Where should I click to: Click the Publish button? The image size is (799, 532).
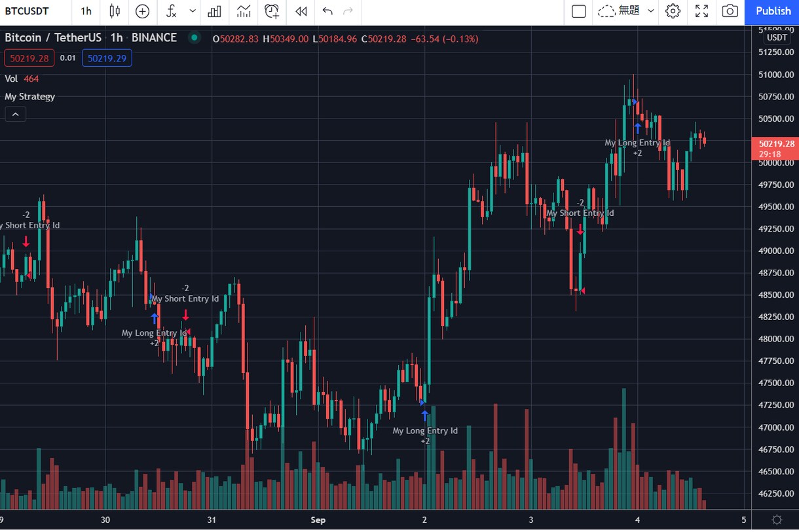click(x=773, y=11)
